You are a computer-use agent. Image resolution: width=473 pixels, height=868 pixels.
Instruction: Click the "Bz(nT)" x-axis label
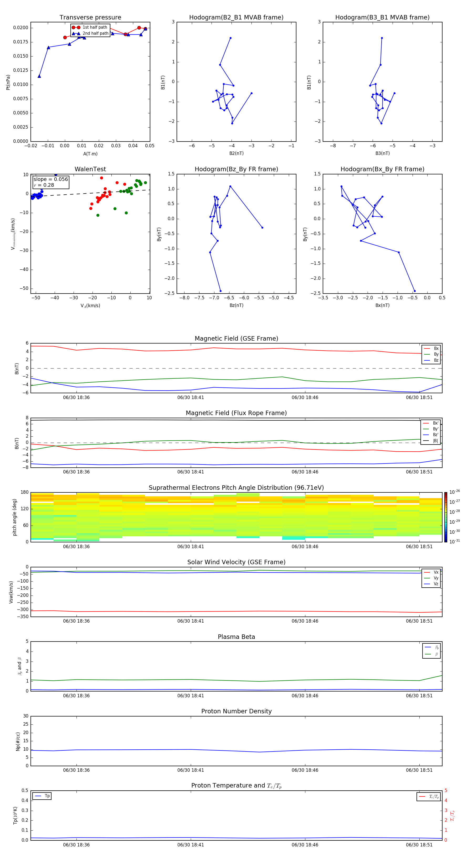(x=236, y=305)
